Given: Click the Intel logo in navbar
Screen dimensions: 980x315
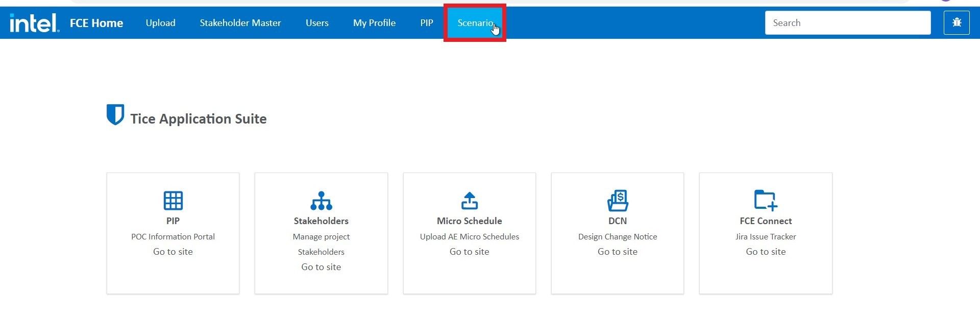Looking at the screenshot, I should [34, 23].
